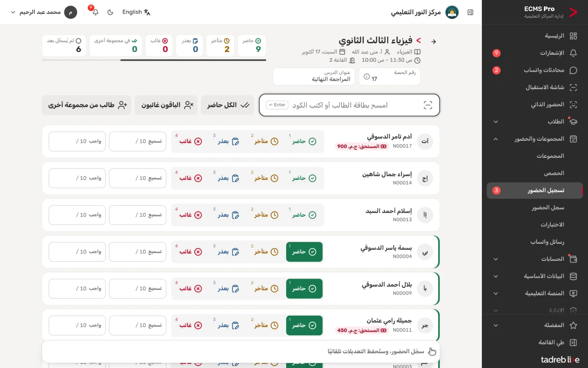Screen dimensions: 588x368
Task: Click the back arrow beside فيزياء الثالث الثانوي
Action: [x=433, y=41]
